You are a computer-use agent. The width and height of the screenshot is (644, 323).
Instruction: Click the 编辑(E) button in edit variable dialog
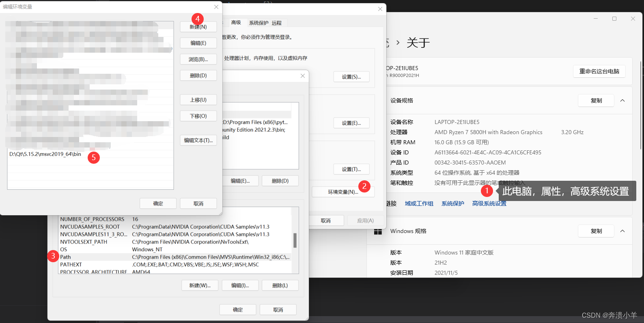click(198, 43)
